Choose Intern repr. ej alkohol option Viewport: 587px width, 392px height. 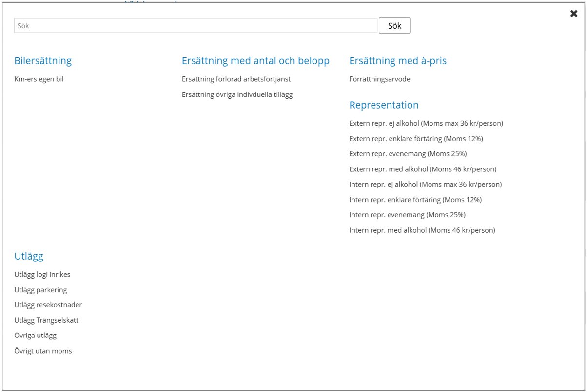(425, 185)
